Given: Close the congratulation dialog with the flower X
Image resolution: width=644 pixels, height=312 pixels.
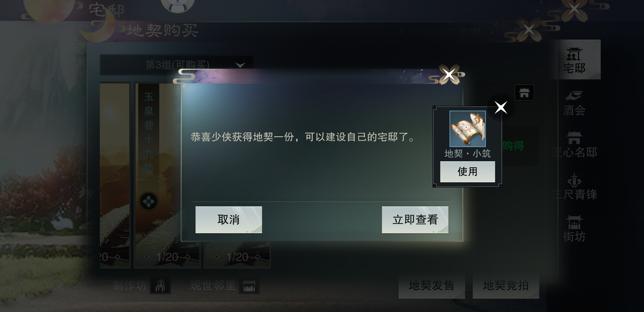Looking at the screenshot, I should [x=449, y=75].
